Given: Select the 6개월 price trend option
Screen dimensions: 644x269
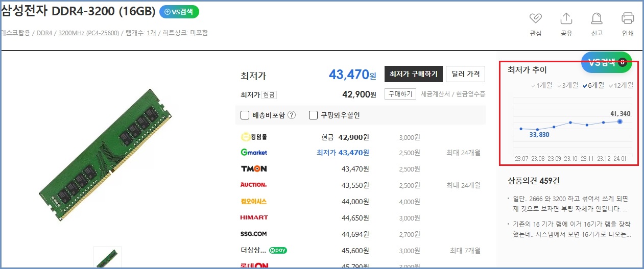Looking at the screenshot, I should (593, 85).
